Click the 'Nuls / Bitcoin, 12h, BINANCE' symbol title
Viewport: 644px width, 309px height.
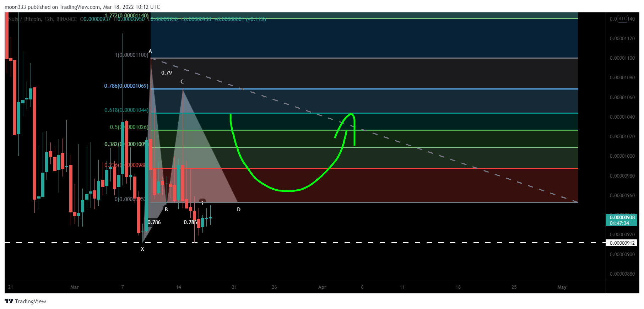[x=42, y=19]
